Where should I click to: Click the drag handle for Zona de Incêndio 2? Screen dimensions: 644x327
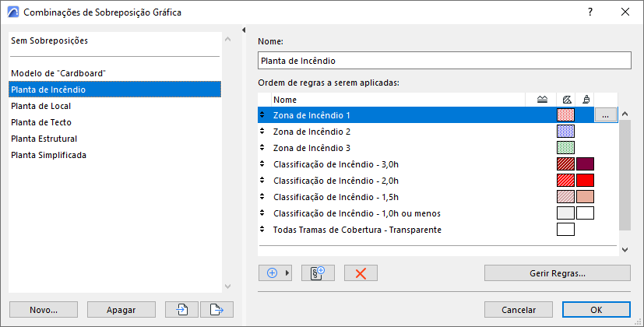tap(262, 132)
